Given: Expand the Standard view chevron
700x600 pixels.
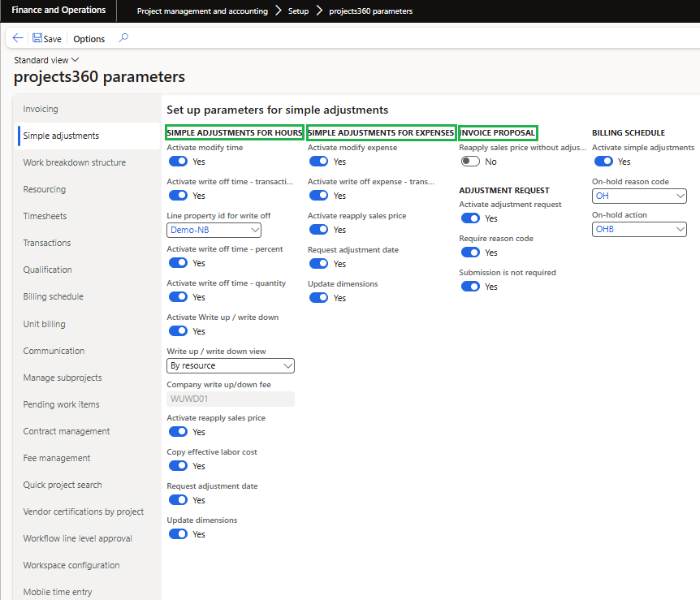Looking at the screenshot, I should pos(76,60).
